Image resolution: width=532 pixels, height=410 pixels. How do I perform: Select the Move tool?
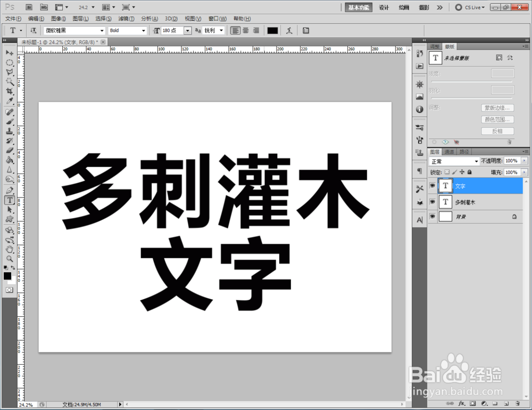(x=10, y=53)
